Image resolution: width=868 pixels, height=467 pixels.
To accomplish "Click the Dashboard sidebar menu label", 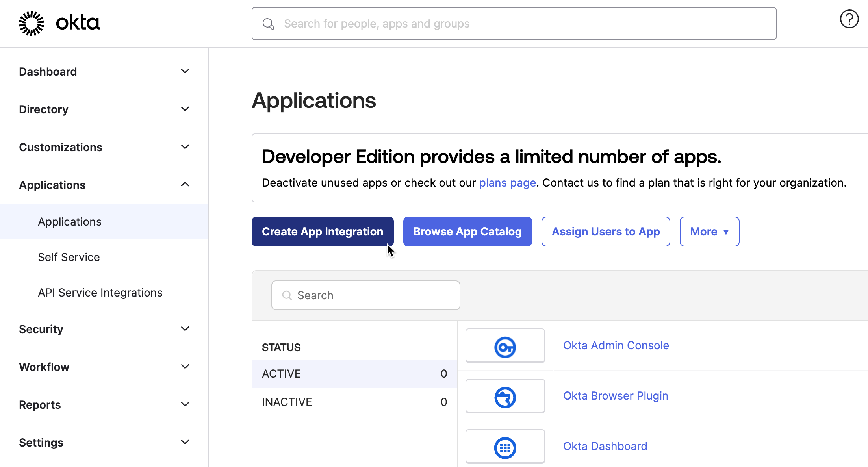I will click(x=48, y=72).
